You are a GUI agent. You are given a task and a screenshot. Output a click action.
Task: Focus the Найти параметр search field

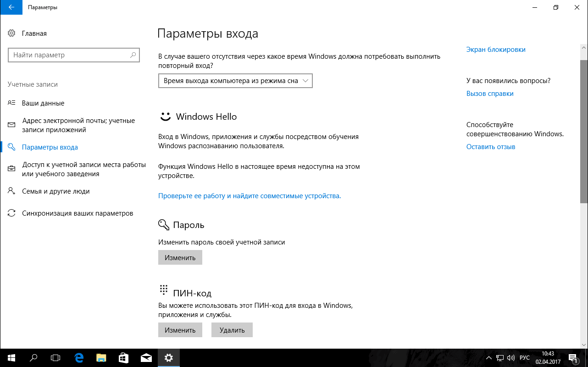tap(73, 55)
